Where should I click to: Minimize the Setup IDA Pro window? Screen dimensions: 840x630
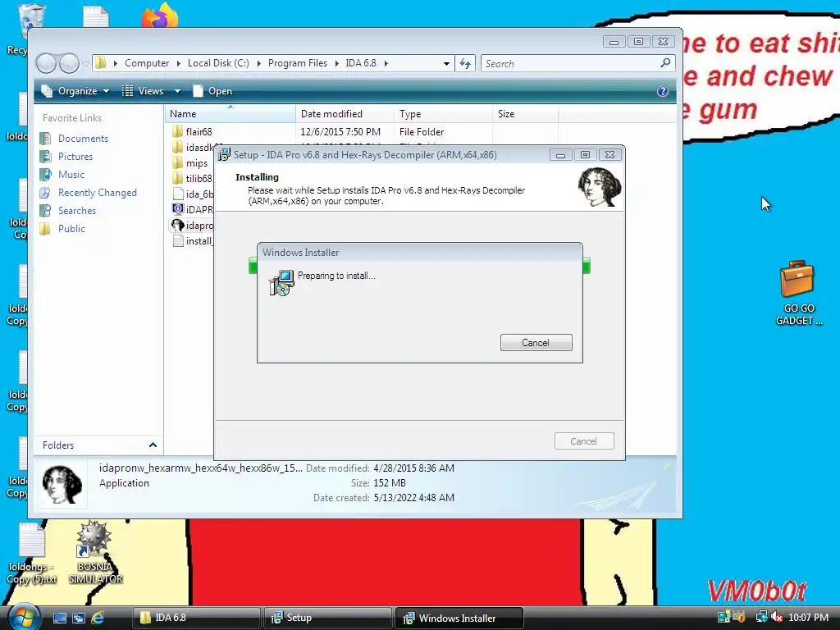tap(561, 155)
